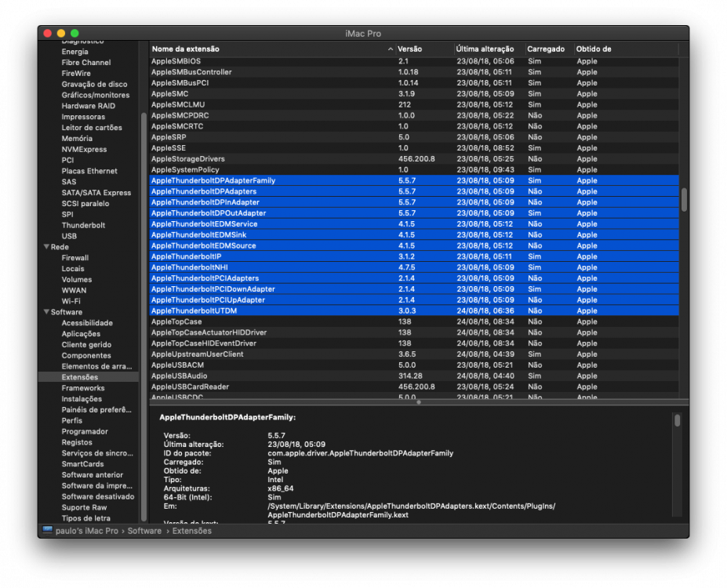Close the iMac Pro window
The height and width of the screenshot is (588, 727).
(x=47, y=34)
